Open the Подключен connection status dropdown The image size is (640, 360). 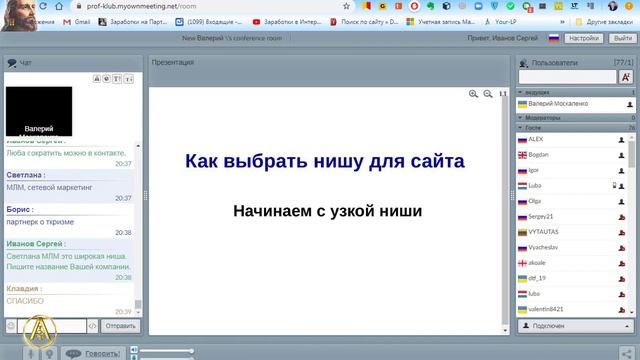[576, 326]
